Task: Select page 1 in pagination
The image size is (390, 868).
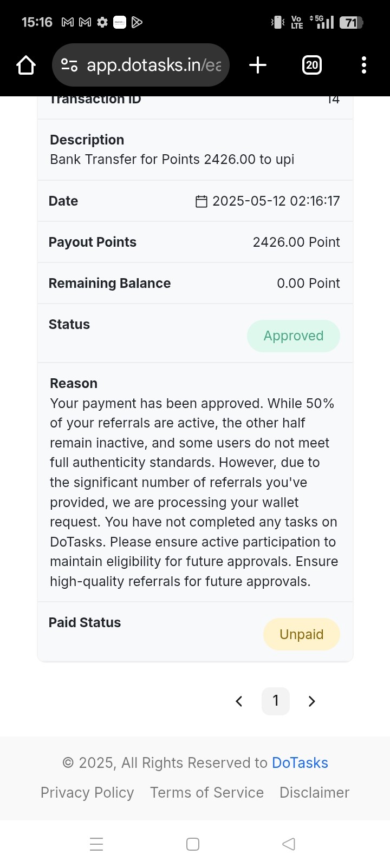Action: pos(276,701)
